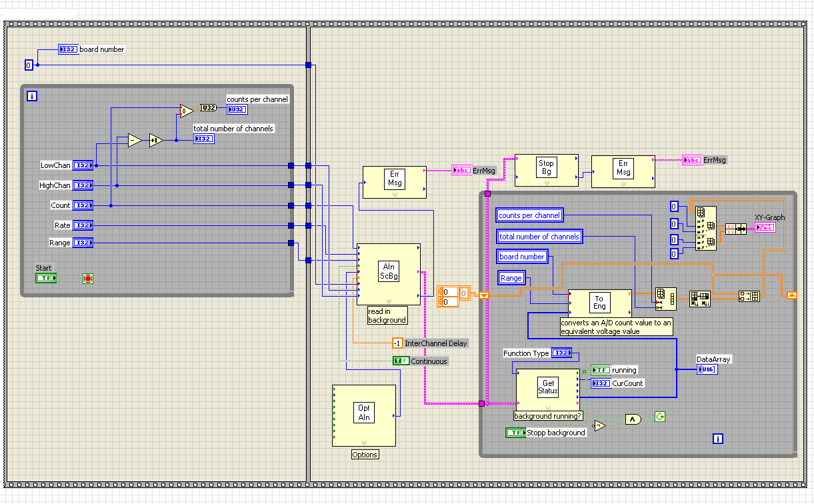Click the Count I32 control terminal

pyautogui.click(x=83, y=205)
